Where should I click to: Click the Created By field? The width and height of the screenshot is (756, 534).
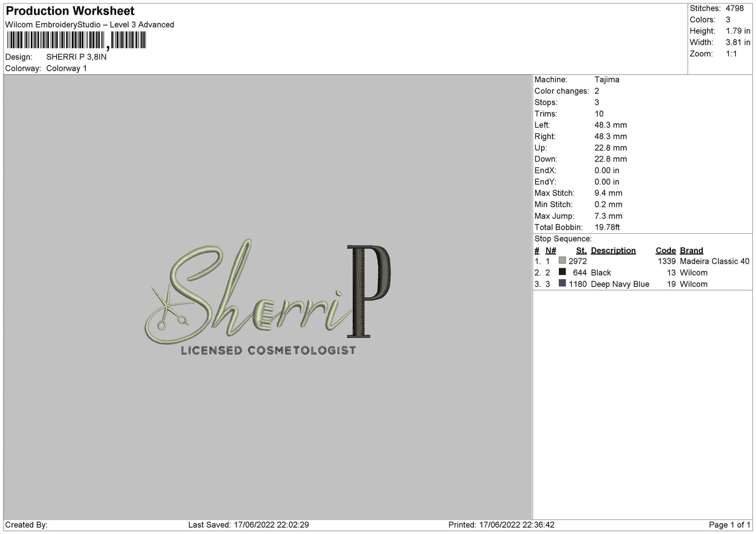[x=26, y=525]
